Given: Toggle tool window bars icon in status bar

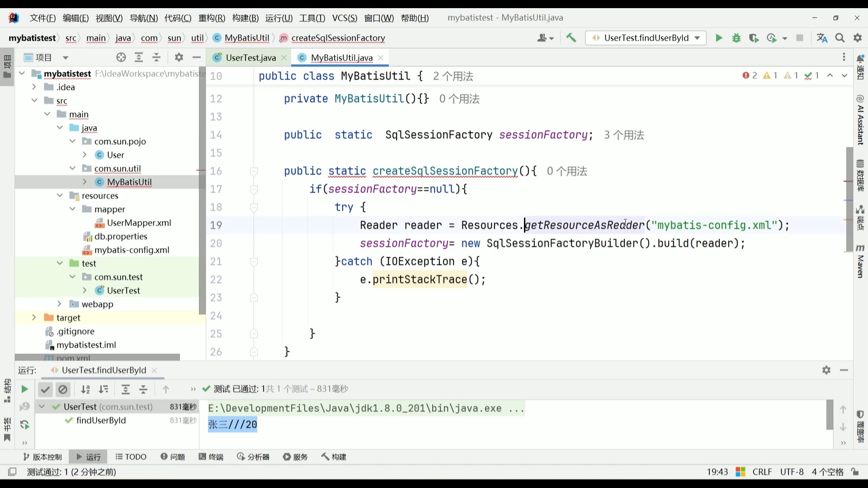Looking at the screenshot, I should click(x=12, y=472).
